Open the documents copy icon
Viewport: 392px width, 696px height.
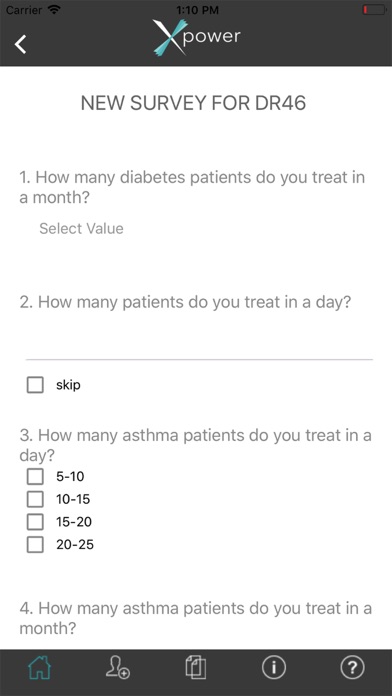click(x=196, y=667)
